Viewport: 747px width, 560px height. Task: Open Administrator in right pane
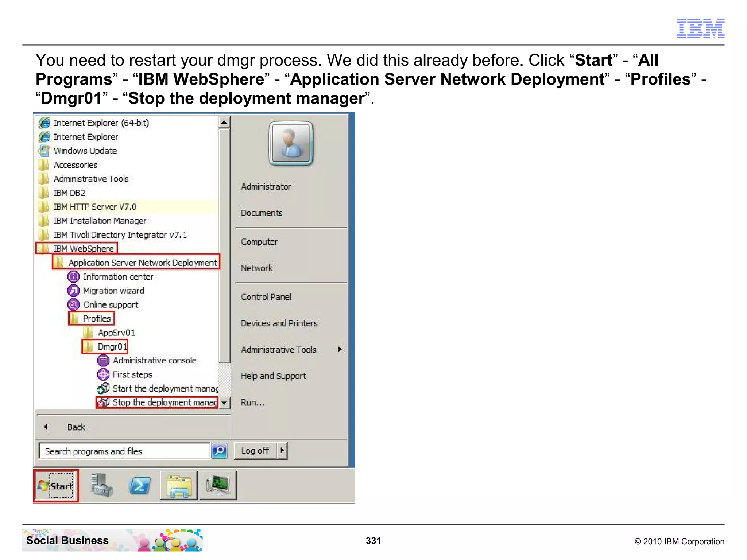266,187
